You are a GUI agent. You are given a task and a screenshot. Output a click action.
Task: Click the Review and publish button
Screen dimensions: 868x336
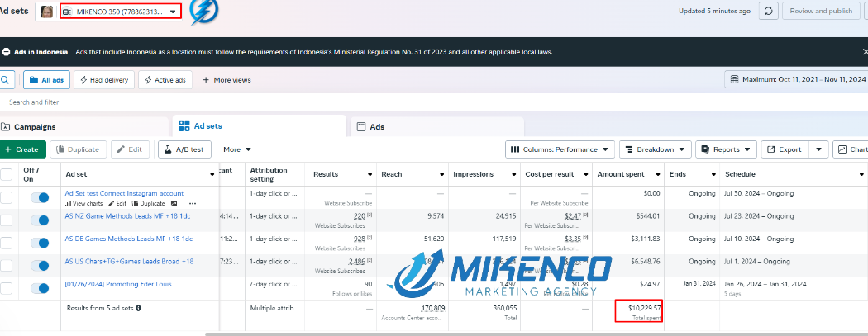[x=821, y=11]
